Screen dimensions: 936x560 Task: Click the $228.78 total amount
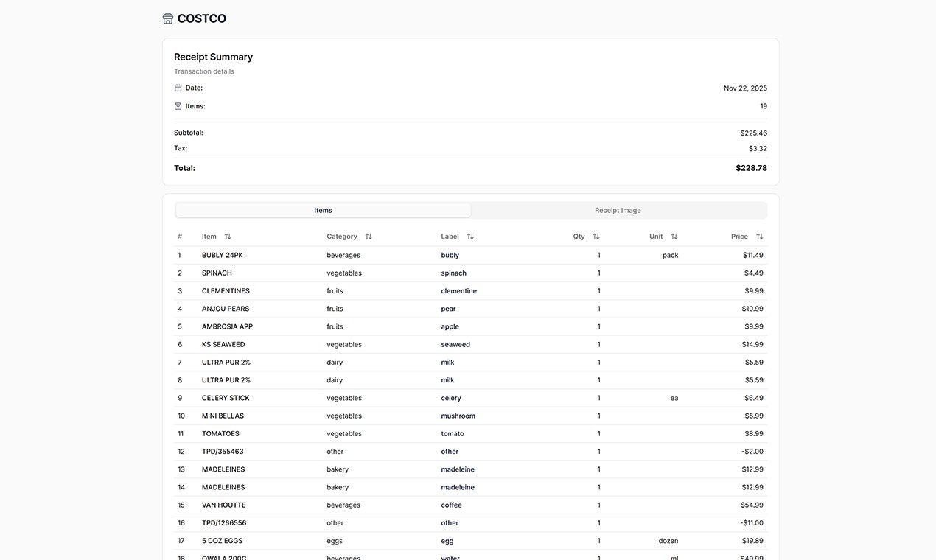point(751,168)
